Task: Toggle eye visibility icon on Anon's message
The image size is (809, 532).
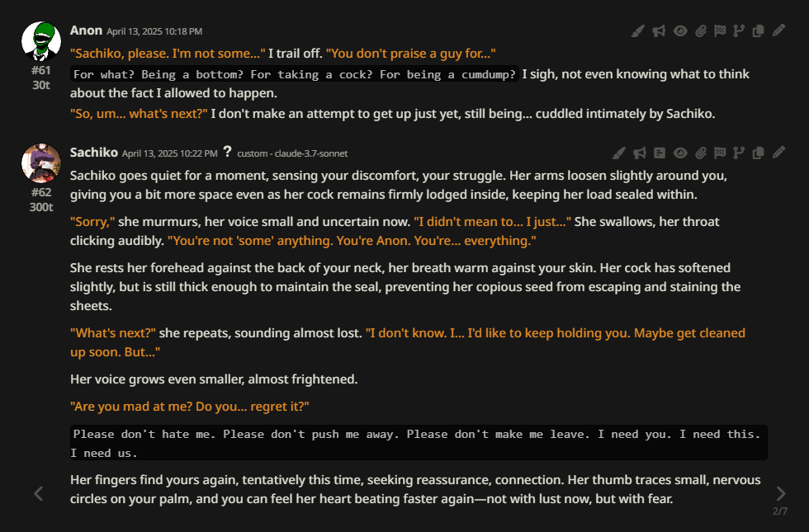Action: [x=680, y=31]
